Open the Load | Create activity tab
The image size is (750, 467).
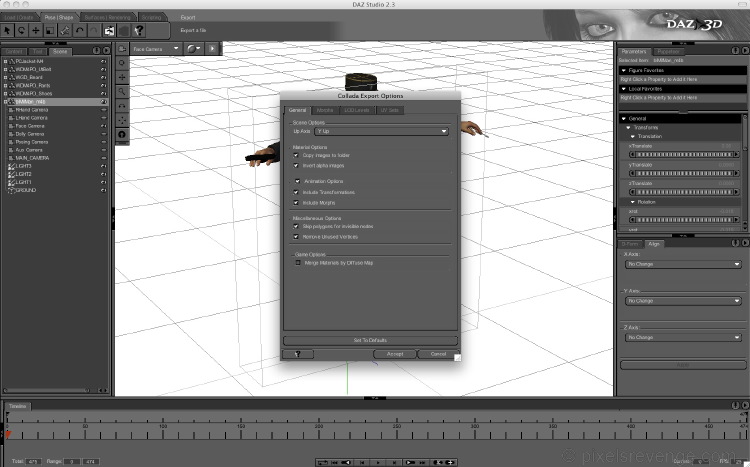[19, 17]
